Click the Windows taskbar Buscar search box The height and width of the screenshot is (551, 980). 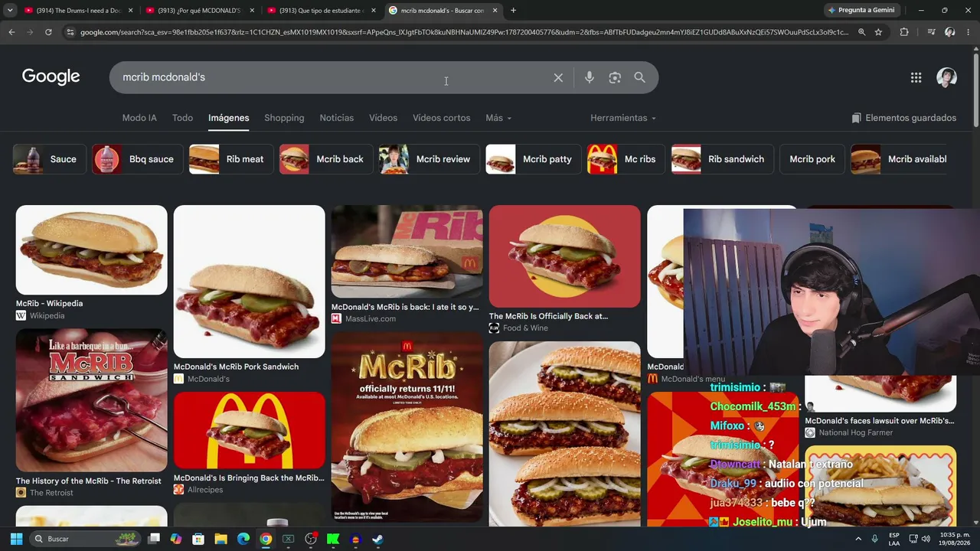click(x=84, y=539)
